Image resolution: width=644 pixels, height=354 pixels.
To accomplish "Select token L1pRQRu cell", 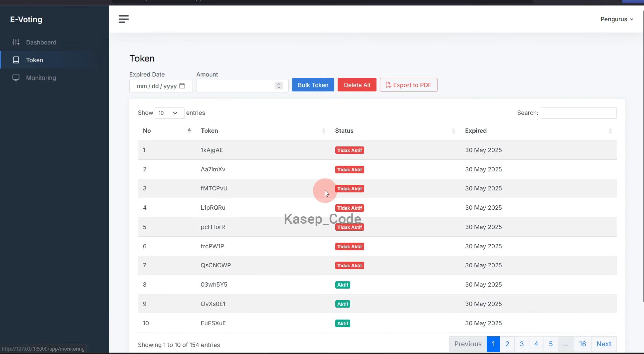I will pos(213,208).
